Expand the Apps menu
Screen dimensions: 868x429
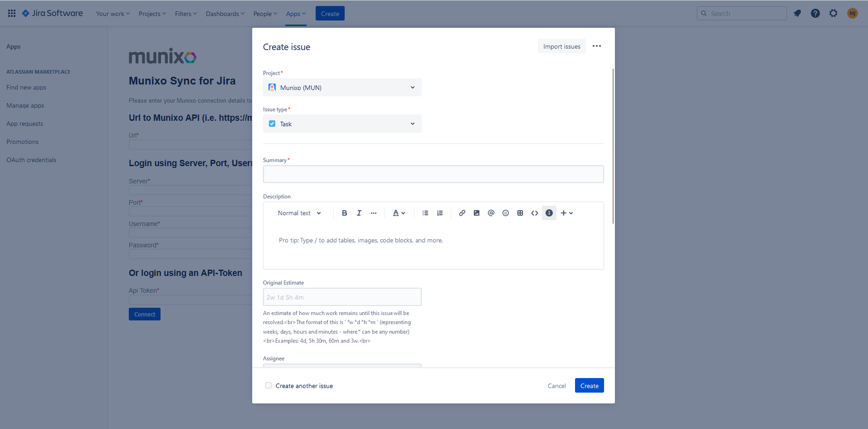[296, 13]
